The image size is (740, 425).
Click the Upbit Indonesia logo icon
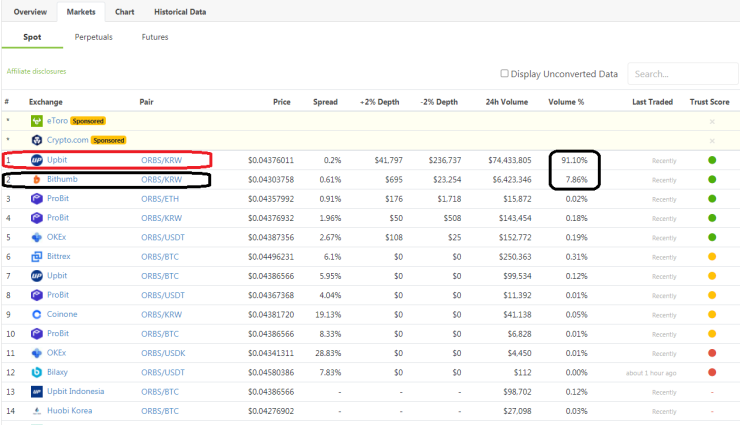(36, 392)
